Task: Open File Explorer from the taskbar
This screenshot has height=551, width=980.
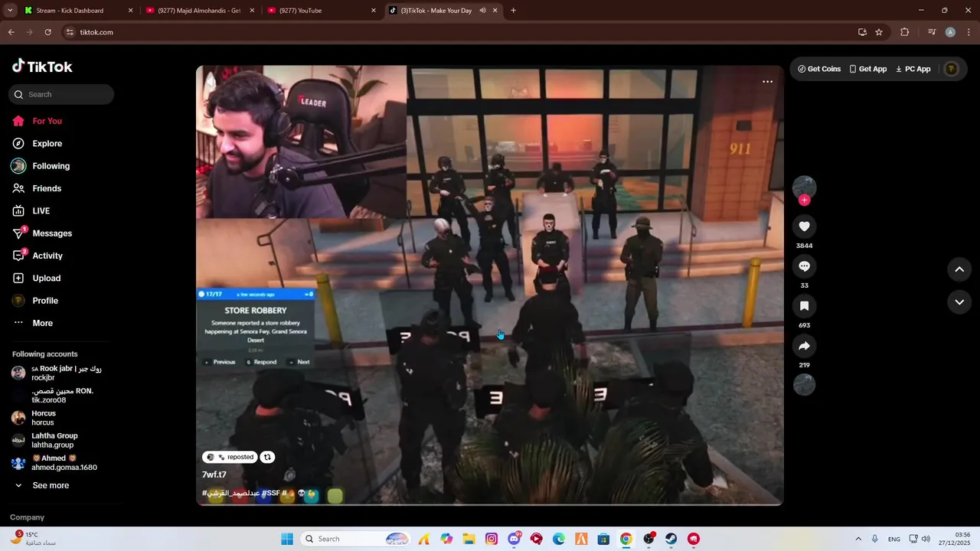Action: pyautogui.click(x=469, y=539)
